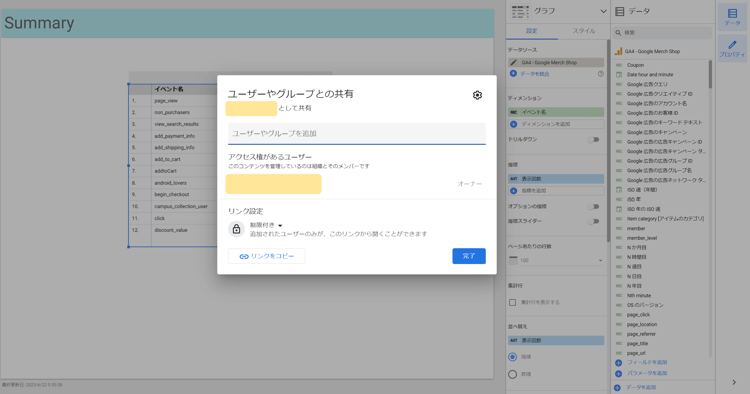Screen dimensions: 750x394
Task: Click データを追加 at panel bottom
Action: click(641, 388)
